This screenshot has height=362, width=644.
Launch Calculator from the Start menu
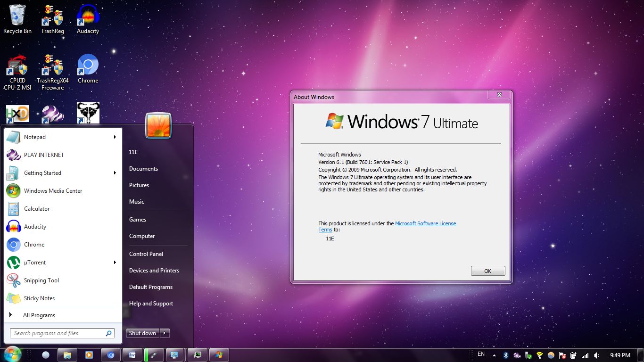tap(63, 209)
